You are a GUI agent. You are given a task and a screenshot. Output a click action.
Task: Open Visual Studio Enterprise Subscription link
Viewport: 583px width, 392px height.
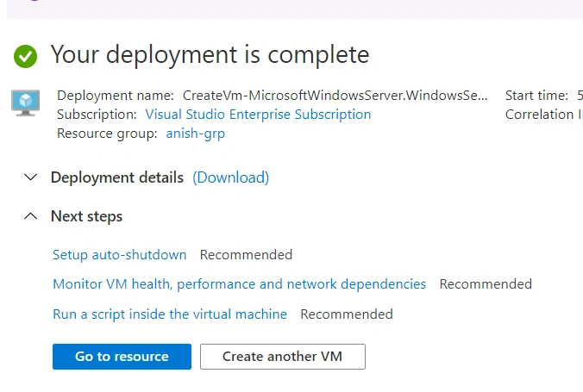click(258, 115)
